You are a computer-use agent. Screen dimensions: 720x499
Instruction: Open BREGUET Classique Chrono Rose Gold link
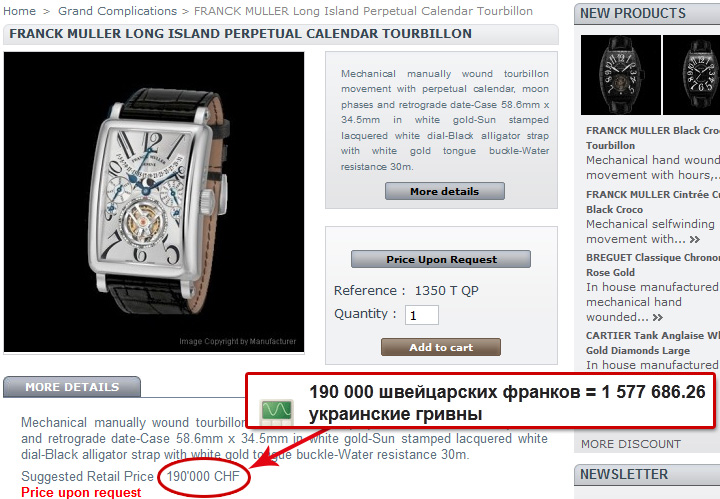point(653,265)
